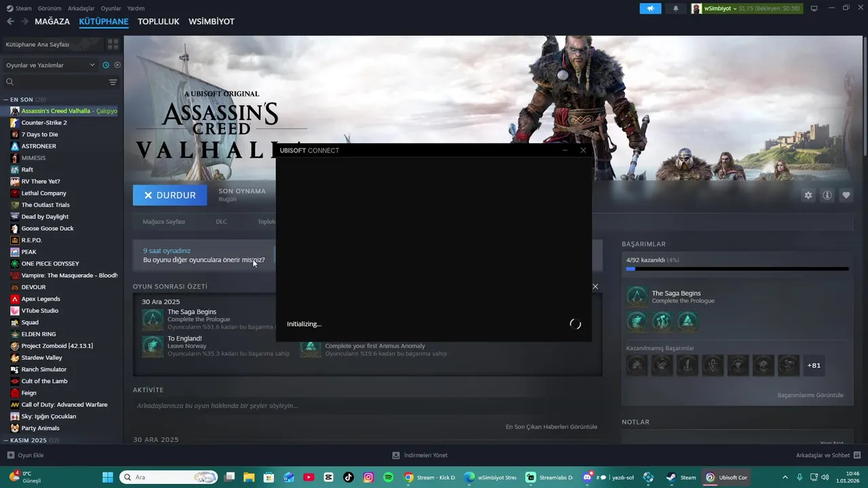The height and width of the screenshot is (488, 868).
Task: Click Stardew Valley game icon
Action: click(x=15, y=358)
